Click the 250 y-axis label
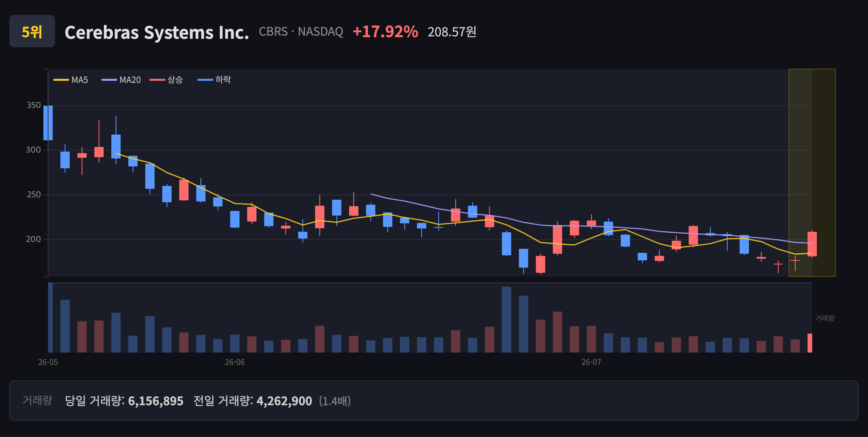868x437 pixels. click(x=34, y=194)
